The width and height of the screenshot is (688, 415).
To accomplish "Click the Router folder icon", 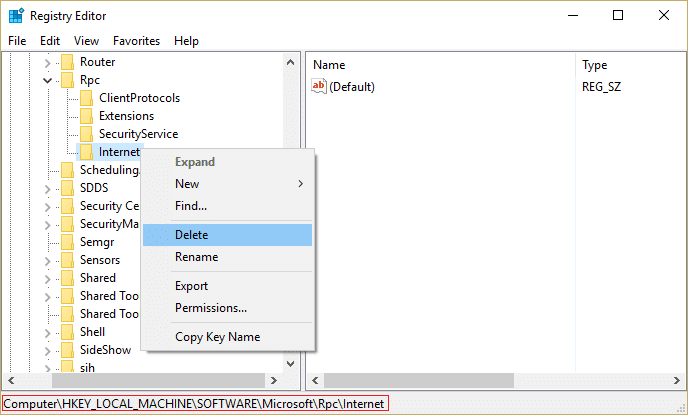I will point(68,62).
